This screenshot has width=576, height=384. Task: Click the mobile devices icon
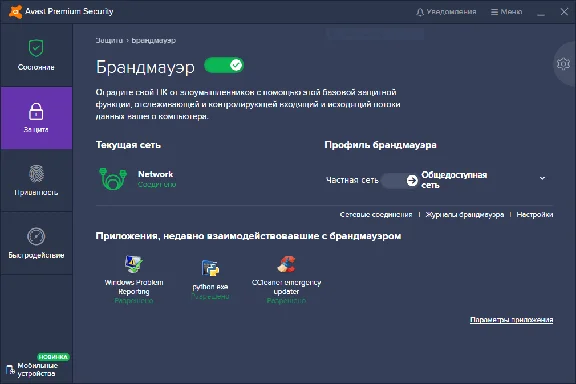click(x=10, y=370)
